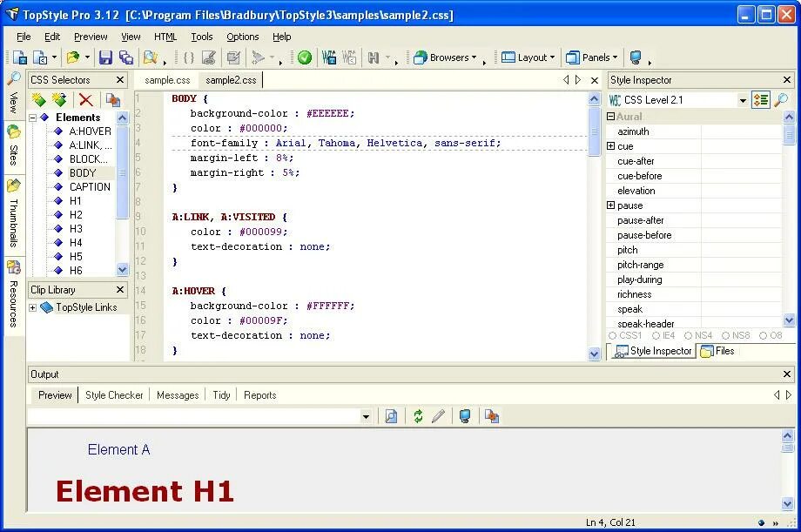Switch to the Files tab
801x532 pixels.
point(718,351)
